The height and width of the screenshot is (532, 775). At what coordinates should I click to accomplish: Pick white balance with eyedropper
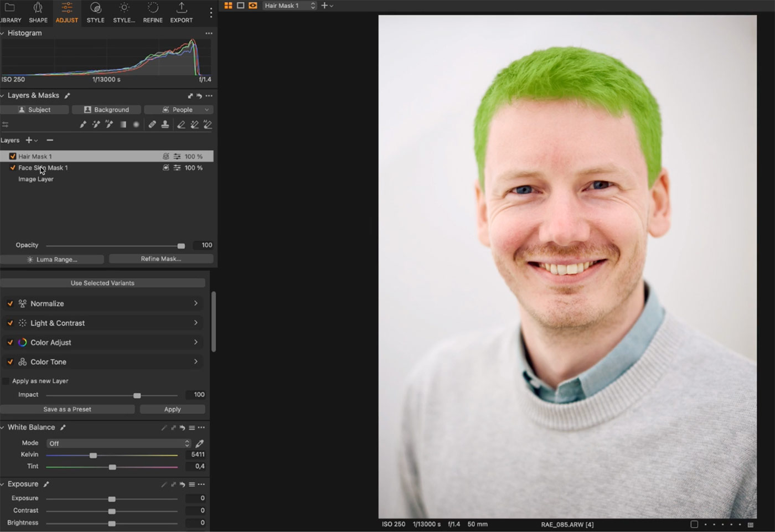click(x=200, y=443)
